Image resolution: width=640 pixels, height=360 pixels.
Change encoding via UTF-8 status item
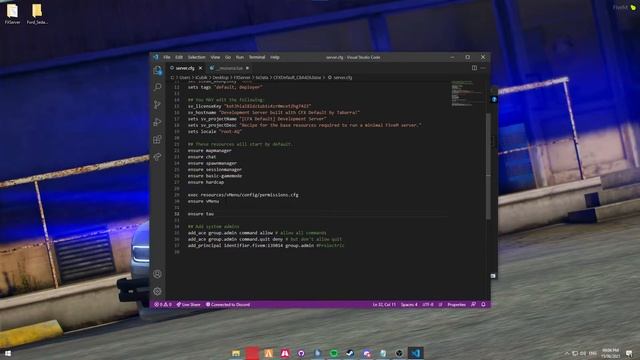(x=428, y=304)
